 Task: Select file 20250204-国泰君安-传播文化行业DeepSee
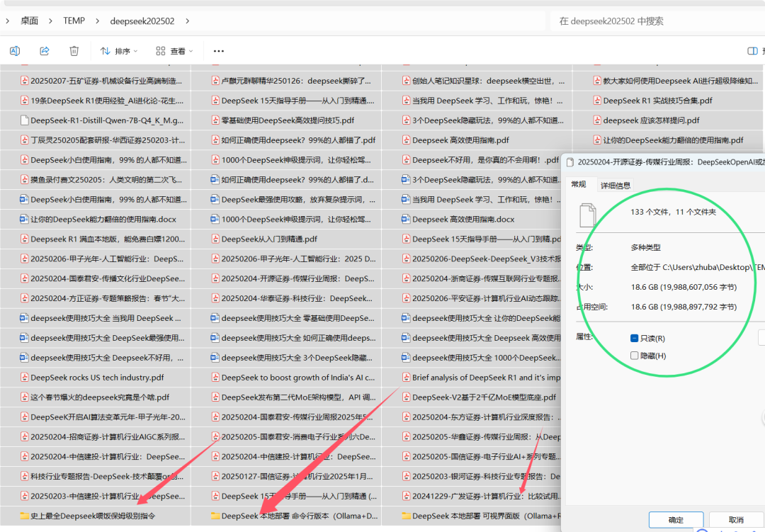tap(103, 278)
